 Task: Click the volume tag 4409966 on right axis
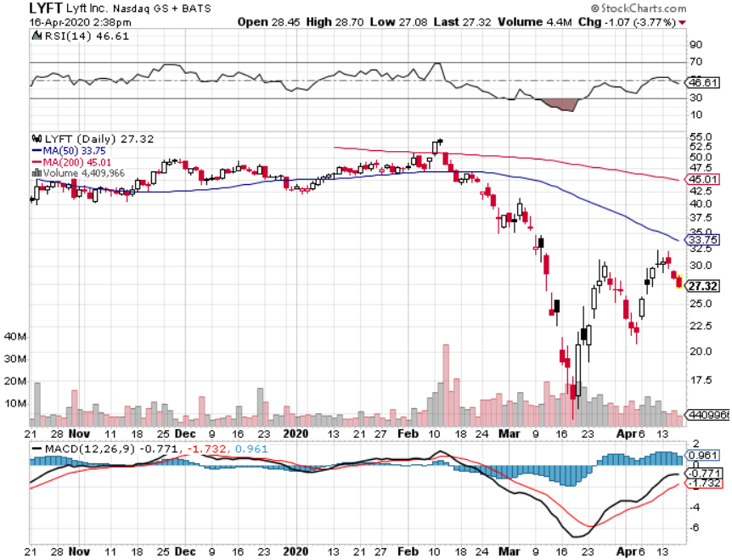(706, 415)
